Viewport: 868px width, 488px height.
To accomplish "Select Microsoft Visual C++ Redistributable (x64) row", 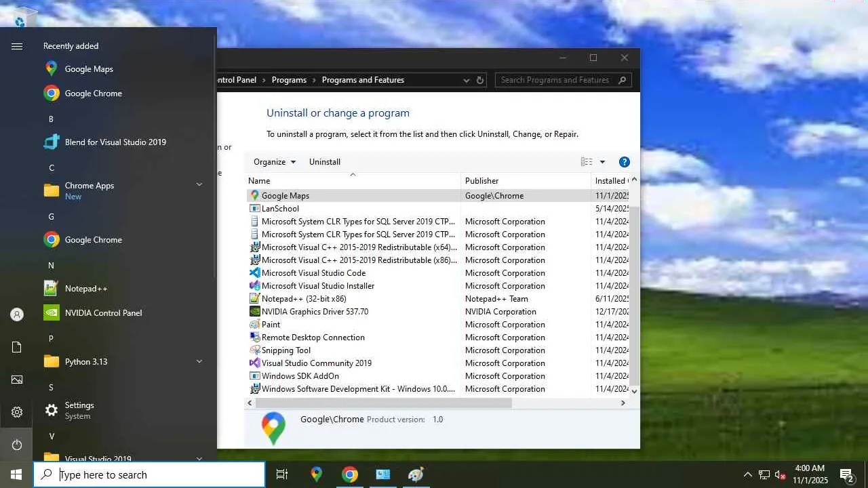I will pos(437,247).
